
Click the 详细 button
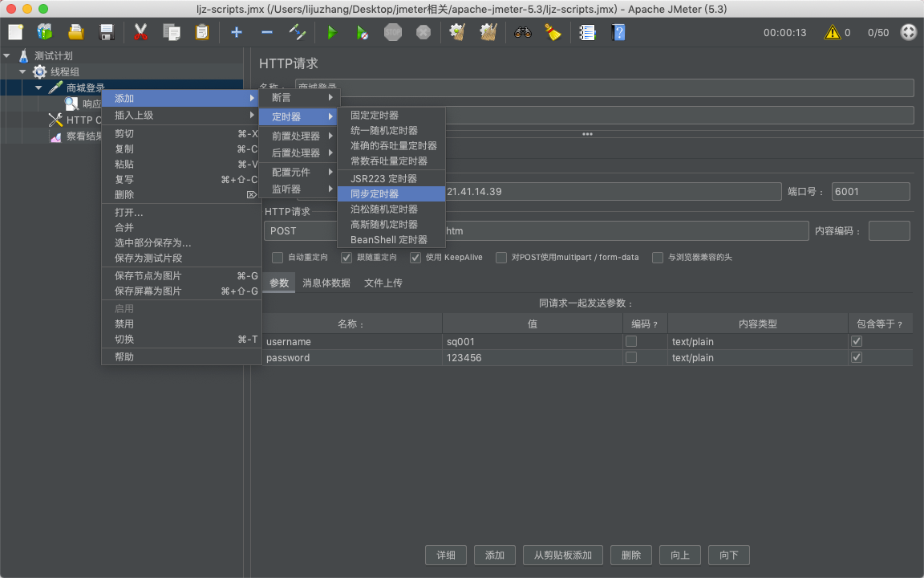pos(446,556)
